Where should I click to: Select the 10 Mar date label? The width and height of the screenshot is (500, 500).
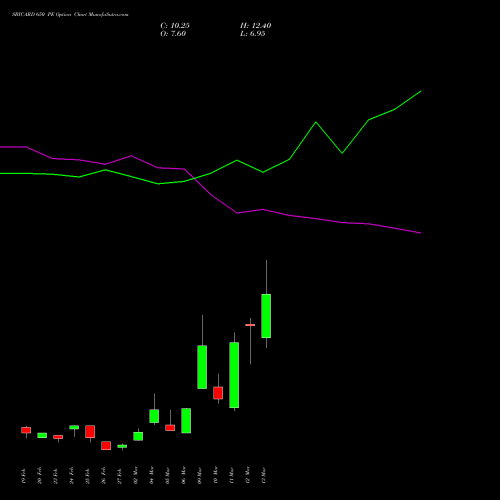(x=216, y=476)
